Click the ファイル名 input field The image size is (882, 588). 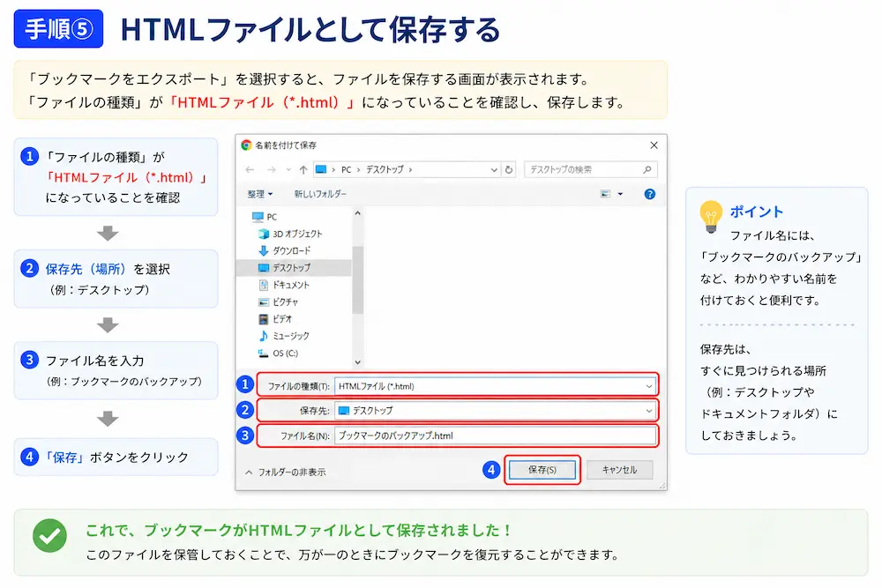click(495, 435)
